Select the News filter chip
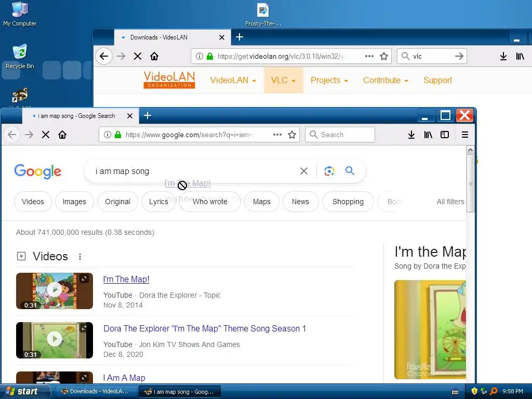This screenshot has height=399, width=532. click(x=300, y=202)
